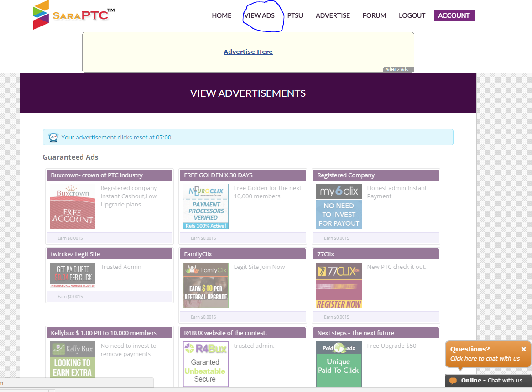Click the alarm clock reset icon
The width and height of the screenshot is (532, 392).
pyautogui.click(x=53, y=137)
